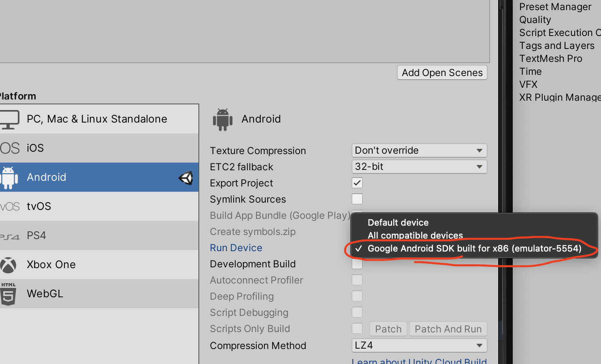Click the Android robot icon in platform list
601x364 pixels.
pyautogui.click(x=9, y=178)
